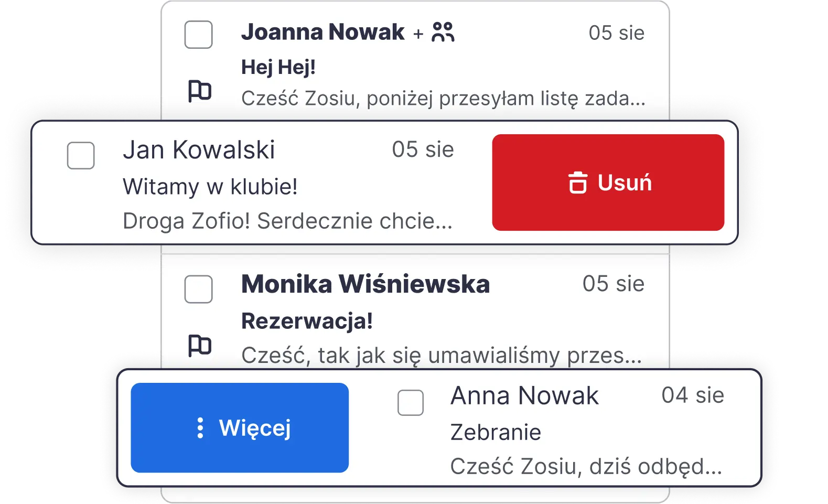Click the 'Cześć Zosiu, poniżej' preview text

click(x=443, y=98)
